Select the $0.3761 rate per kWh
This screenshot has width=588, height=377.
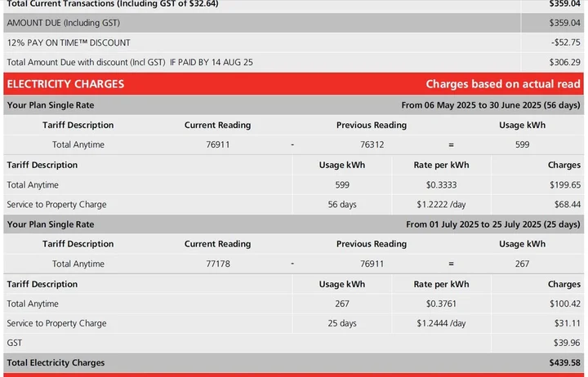(441, 304)
